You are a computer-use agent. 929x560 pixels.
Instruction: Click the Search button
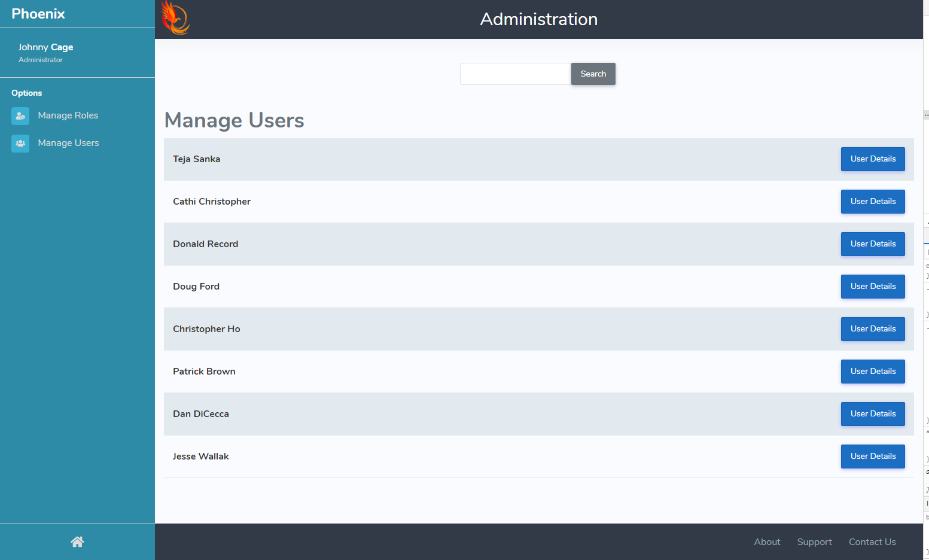point(593,74)
